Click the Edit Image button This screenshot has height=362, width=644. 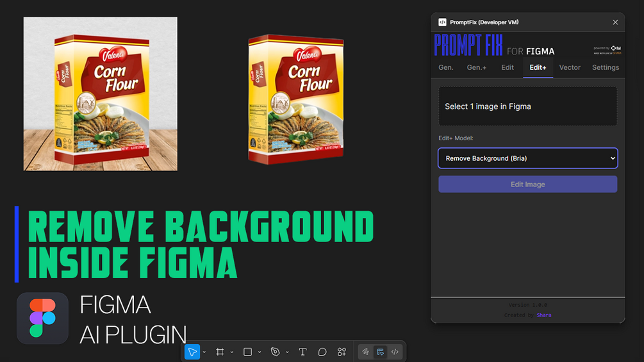(528, 185)
